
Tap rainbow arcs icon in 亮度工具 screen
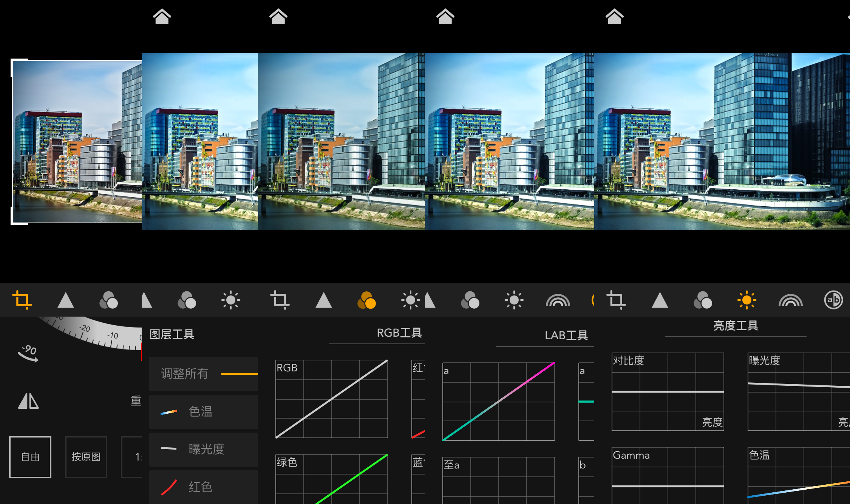(791, 300)
